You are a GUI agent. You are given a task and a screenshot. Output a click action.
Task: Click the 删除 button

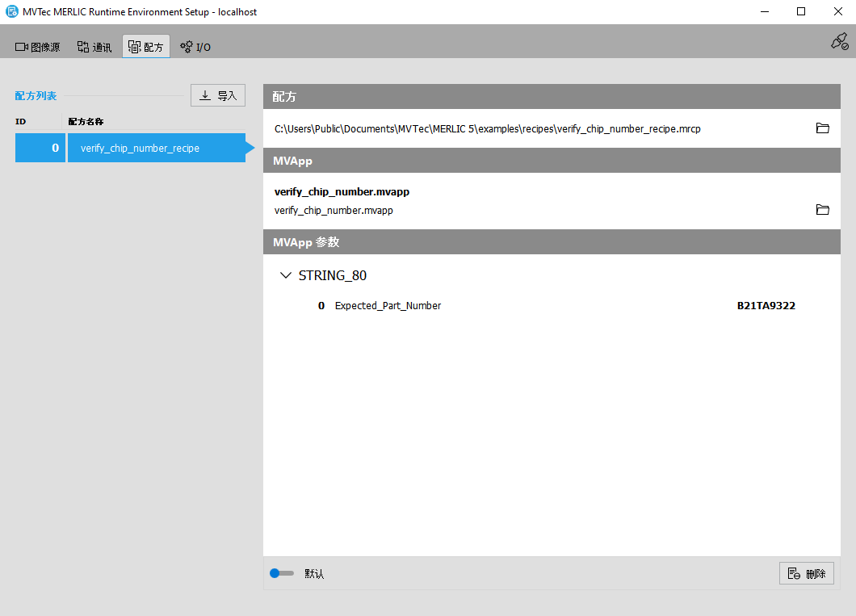tap(806, 573)
